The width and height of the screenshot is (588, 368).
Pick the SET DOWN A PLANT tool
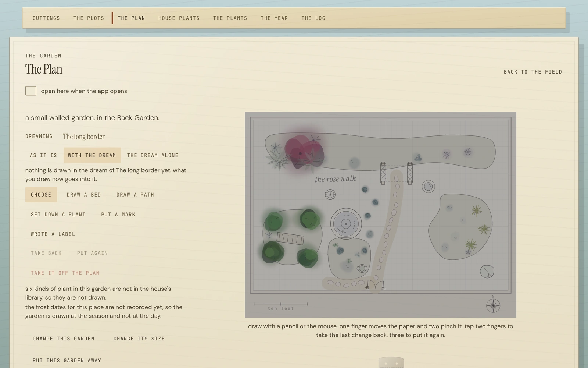(58, 215)
